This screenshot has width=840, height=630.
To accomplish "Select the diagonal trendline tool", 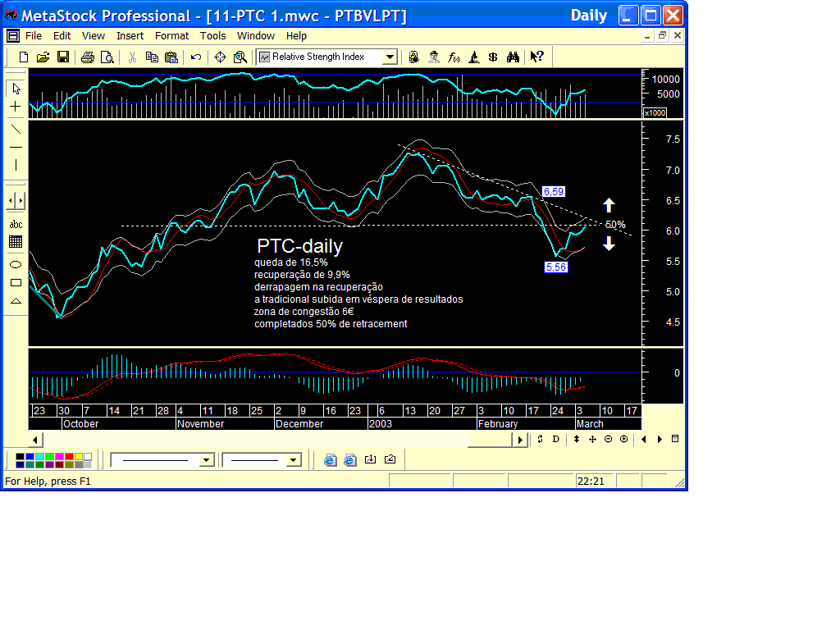I will coord(16,129).
